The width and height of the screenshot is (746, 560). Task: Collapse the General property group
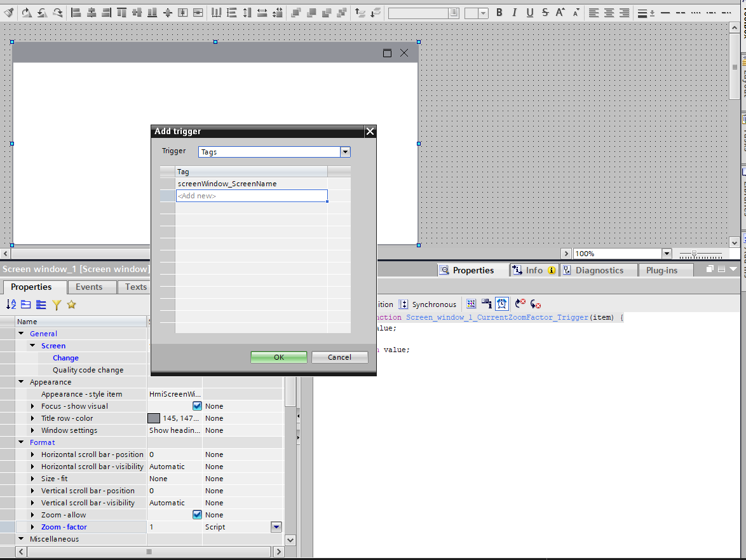pos(21,334)
